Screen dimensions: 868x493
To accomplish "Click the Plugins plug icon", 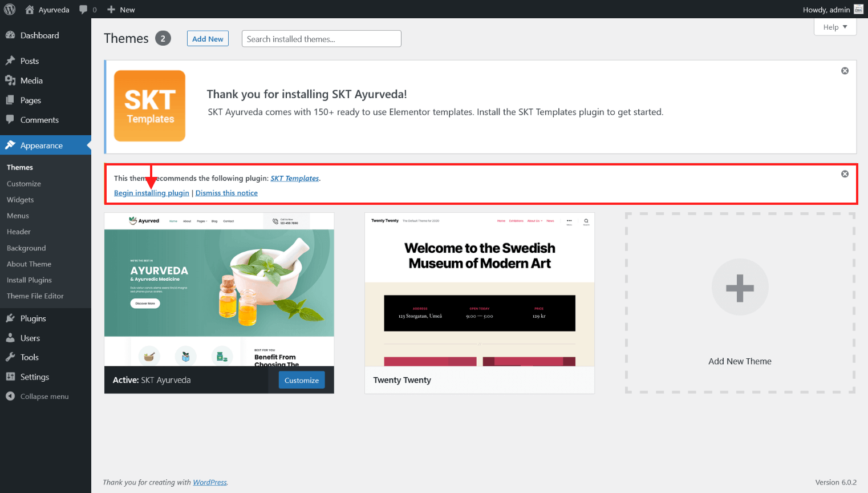I will (x=10, y=318).
